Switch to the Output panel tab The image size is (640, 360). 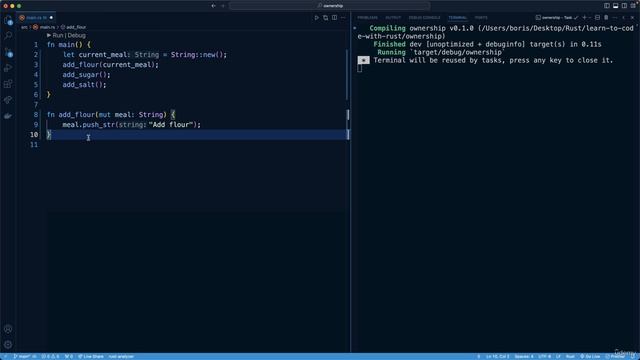point(393,18)
